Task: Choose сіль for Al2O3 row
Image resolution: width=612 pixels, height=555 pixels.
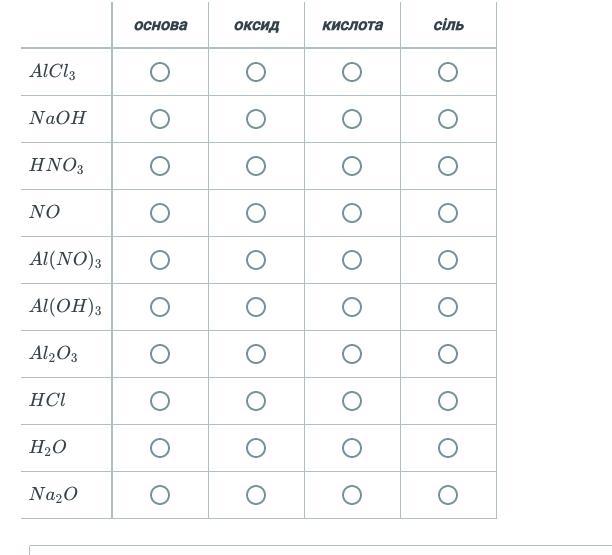Action: pyautogui.click(x=448, y=354)
